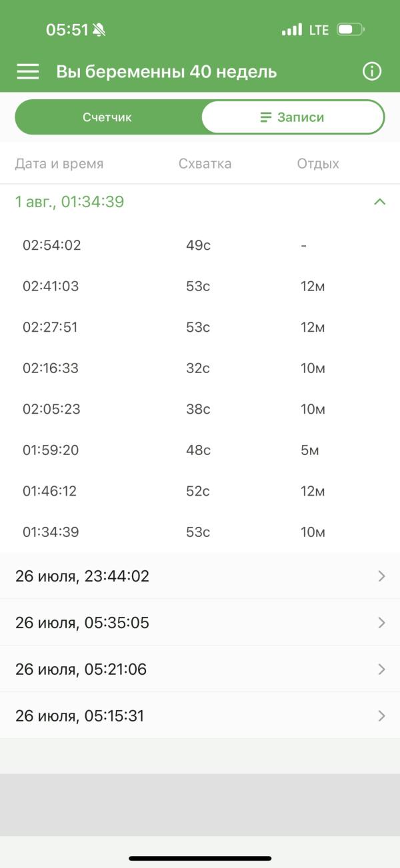Tap the Схватка column header
Image resolution: width=400 pixels, height=868 pixels.
tap(205, 164)
